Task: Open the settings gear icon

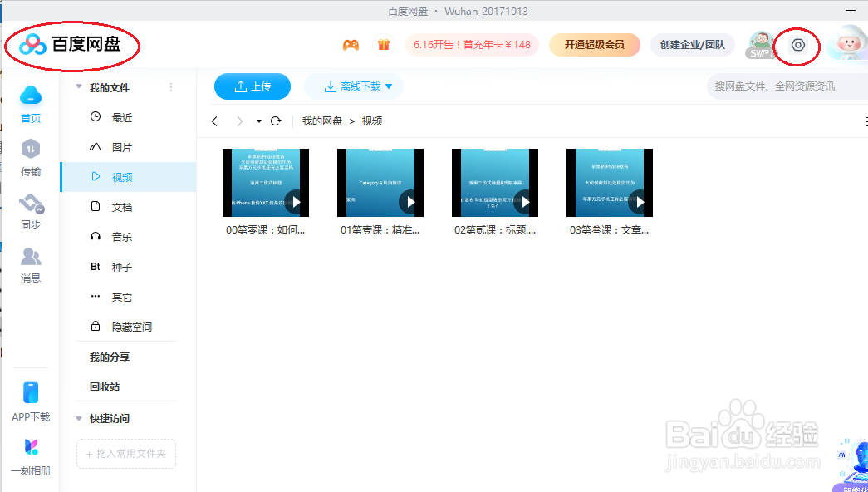Action: (797, 45)
